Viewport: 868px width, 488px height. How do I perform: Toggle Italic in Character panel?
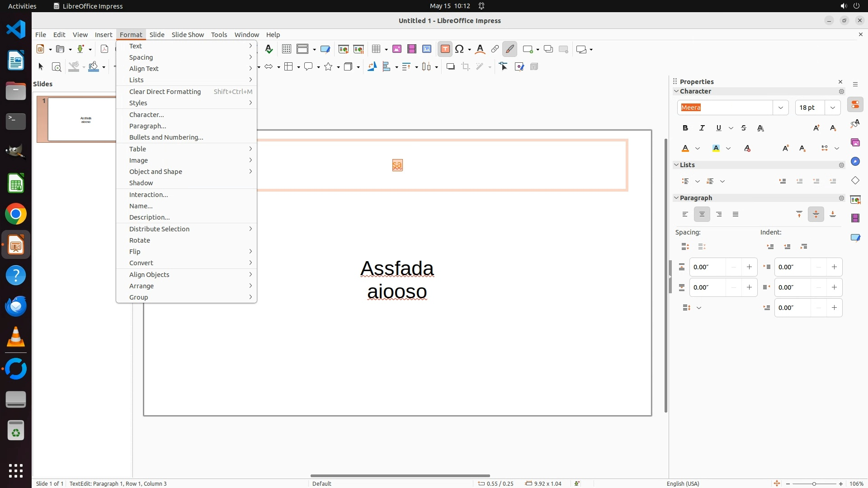[x=702, y=128]
